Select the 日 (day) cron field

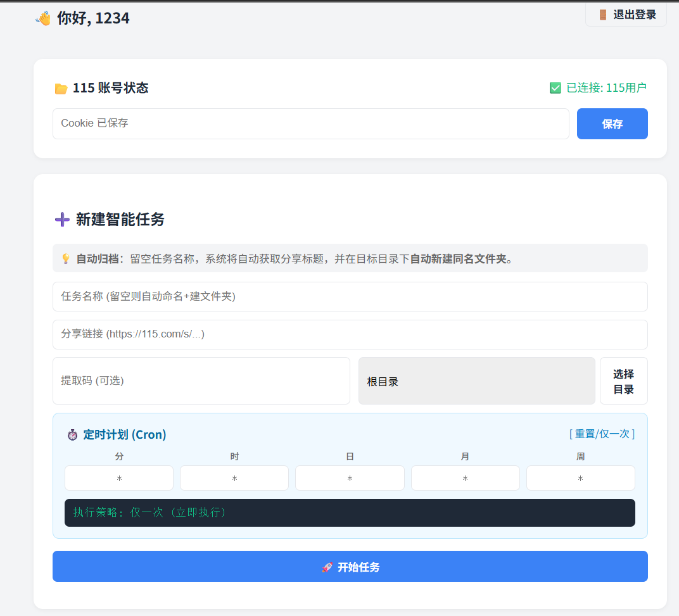click(350, 479)
